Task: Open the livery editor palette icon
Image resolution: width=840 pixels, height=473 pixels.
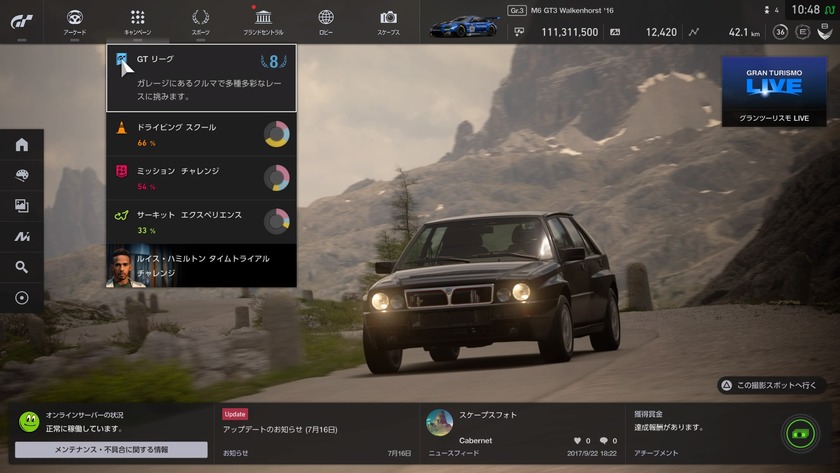Action: (22, 175)
